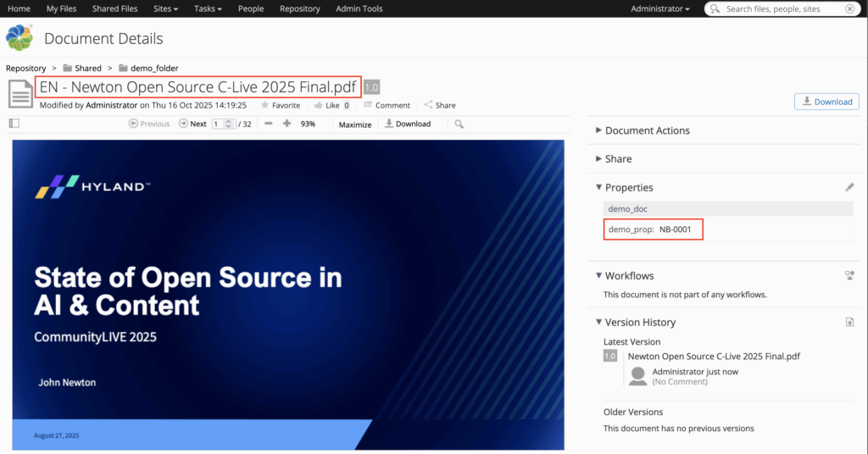Screen dimensions: 868x454
Task: Click the page number input field
Action: point(218,124)
